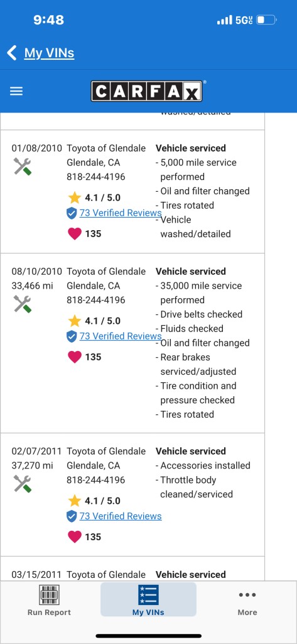Tap the heart icon in 08/10/2010 entry

74,357
